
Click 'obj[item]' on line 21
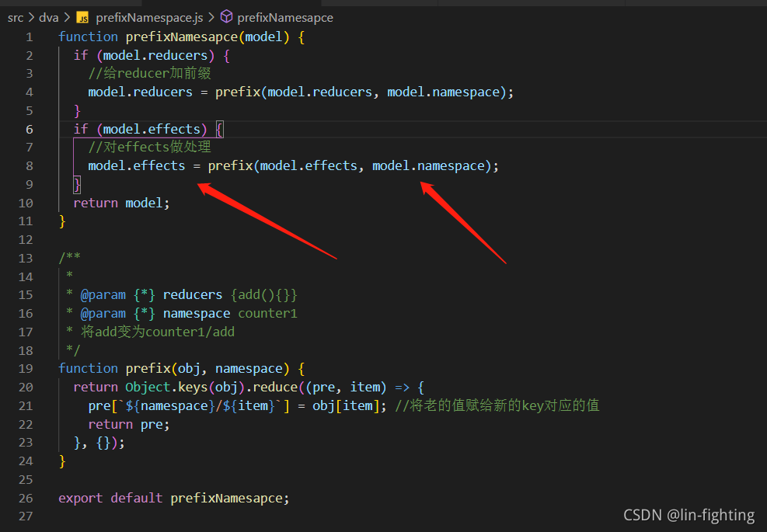(x=347, y=406)
